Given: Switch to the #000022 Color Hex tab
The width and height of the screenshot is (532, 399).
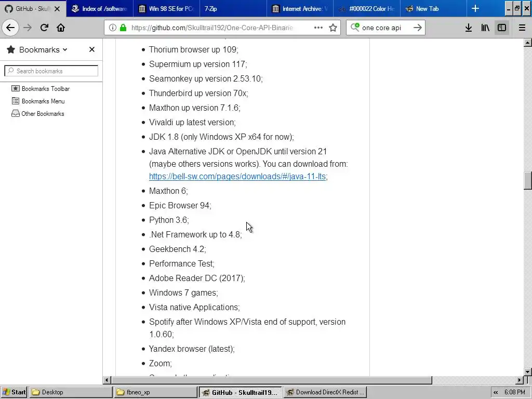Looking at the screenshot, I should [x=367, y=8].
